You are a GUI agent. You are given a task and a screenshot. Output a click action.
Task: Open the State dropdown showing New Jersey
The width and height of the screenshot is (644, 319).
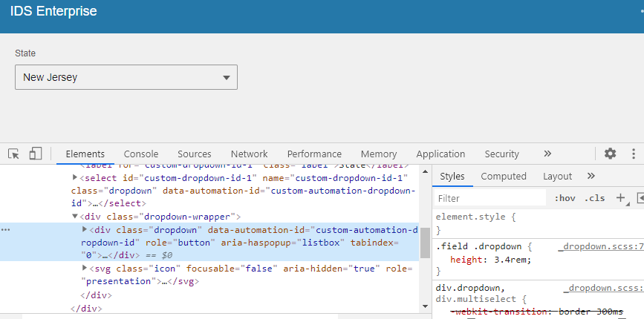click(x=126, y=77)
